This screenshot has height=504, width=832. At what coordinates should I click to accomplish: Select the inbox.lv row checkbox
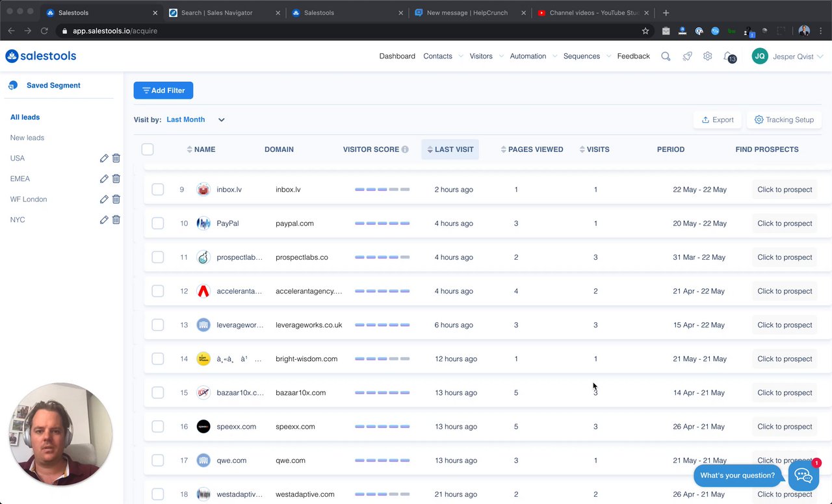[158, 190]
